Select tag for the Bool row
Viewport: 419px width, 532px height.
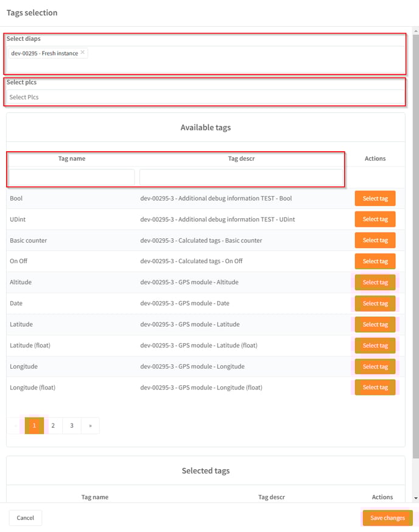pyautogui.click(x=375, y=199)
